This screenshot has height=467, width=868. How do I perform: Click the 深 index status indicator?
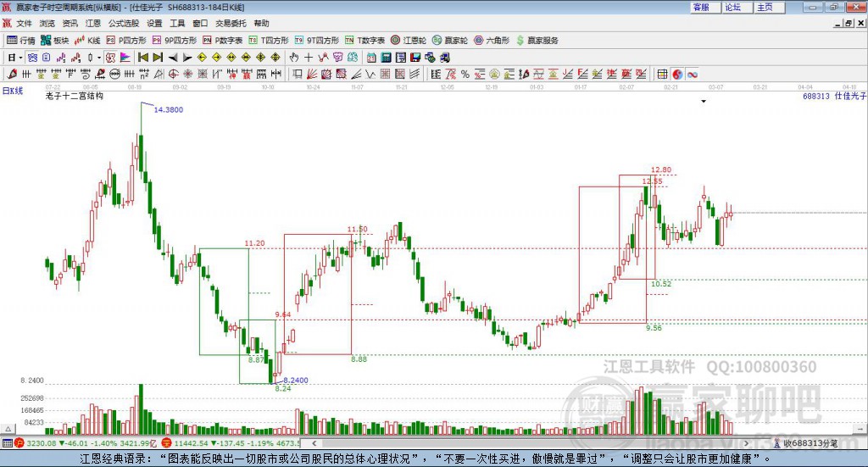coord(166,443)
